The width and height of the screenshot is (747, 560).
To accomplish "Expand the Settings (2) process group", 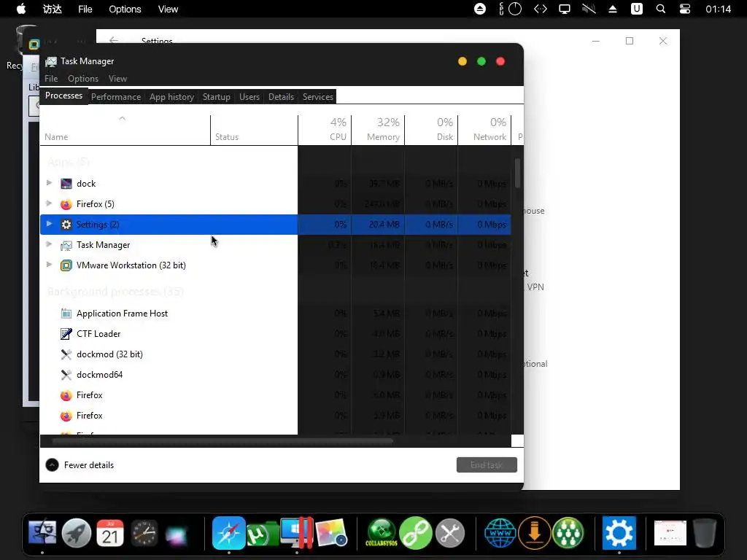I will pos(49,225).
